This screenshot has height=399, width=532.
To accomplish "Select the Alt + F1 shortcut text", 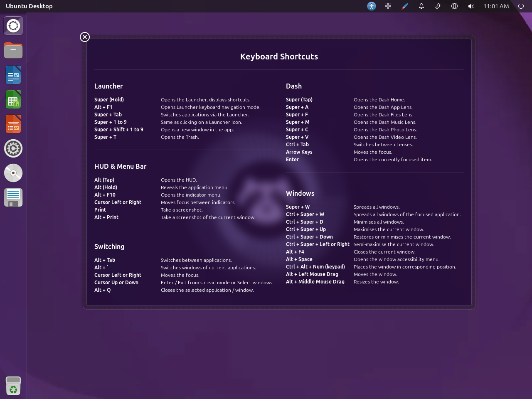I will [x=103, y=107].
